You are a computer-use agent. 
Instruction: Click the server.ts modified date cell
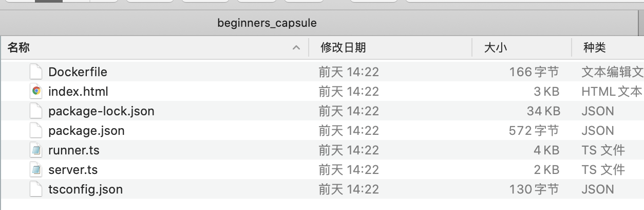(349, 169)
